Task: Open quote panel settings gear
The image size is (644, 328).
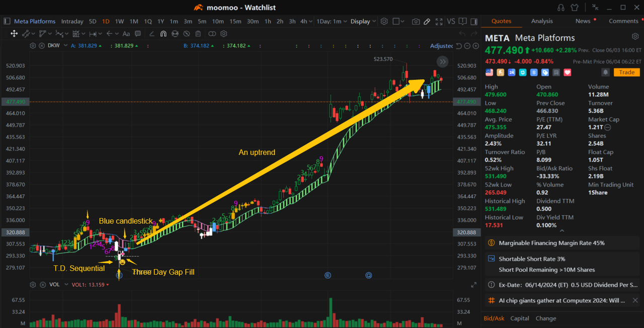Action: tap(635, 37)
